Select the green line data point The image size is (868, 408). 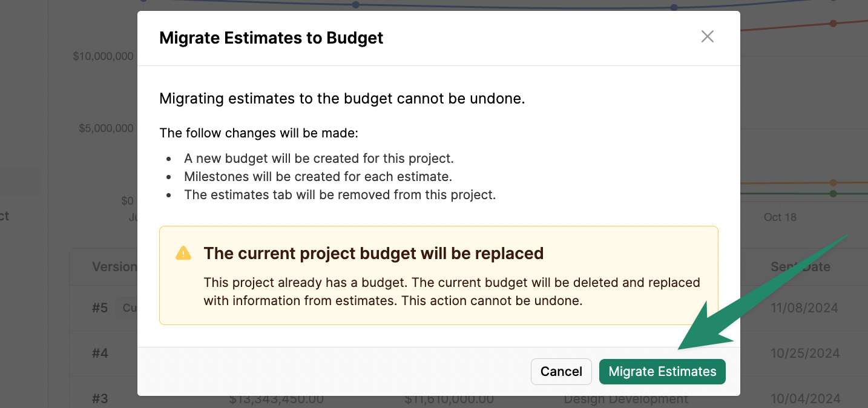coord(833,194)
